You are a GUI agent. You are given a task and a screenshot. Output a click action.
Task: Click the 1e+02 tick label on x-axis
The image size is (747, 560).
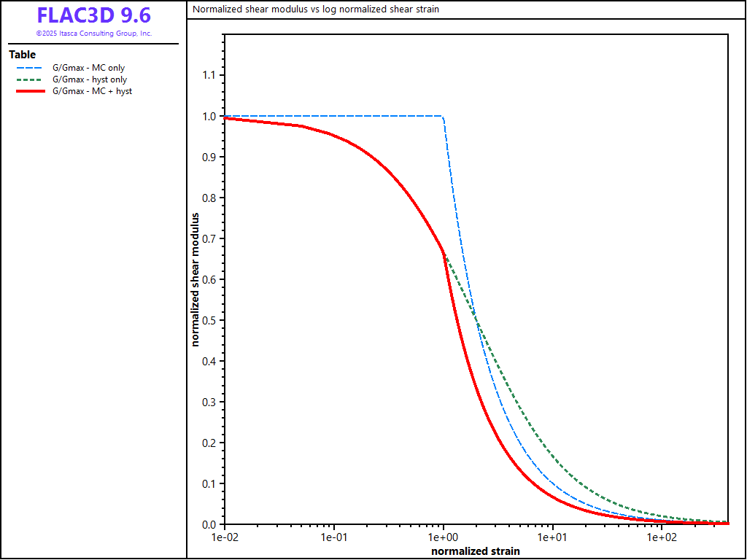(x=662, y=538)
